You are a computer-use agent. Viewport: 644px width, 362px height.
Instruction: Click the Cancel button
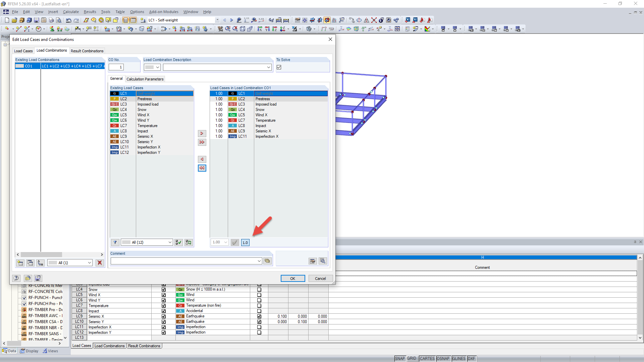pos(320,279)
